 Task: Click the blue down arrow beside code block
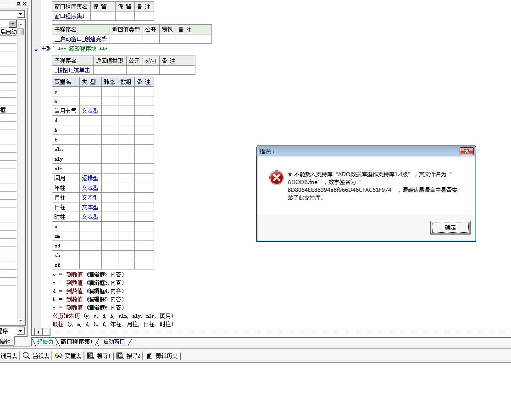point(36,49)
